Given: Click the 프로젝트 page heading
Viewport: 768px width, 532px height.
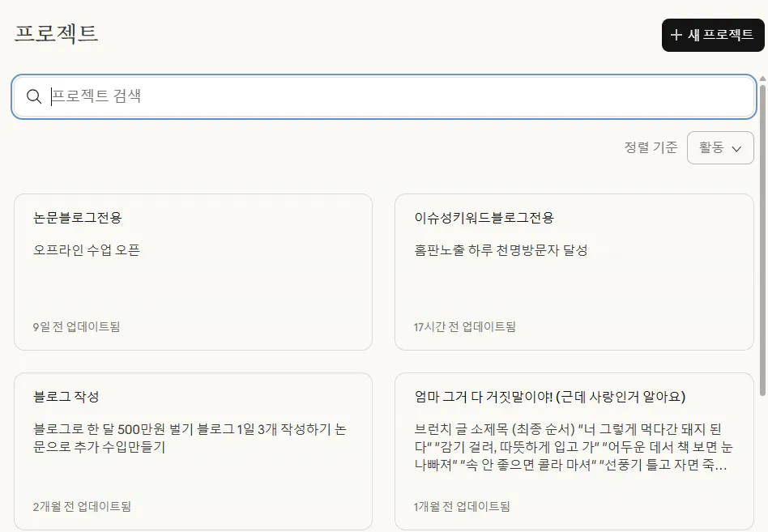Looking at the screenshot, I should (x=57, y=34).
